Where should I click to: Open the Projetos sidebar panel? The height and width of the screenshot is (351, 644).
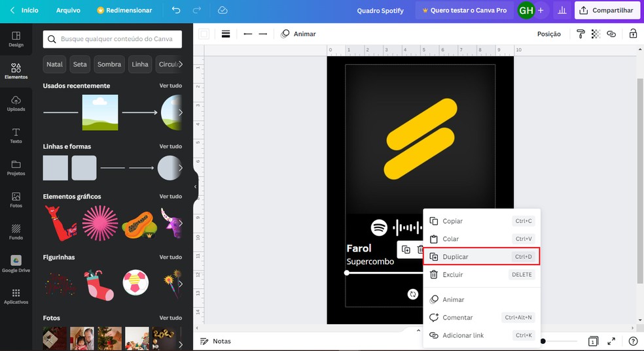pos(16,168)
